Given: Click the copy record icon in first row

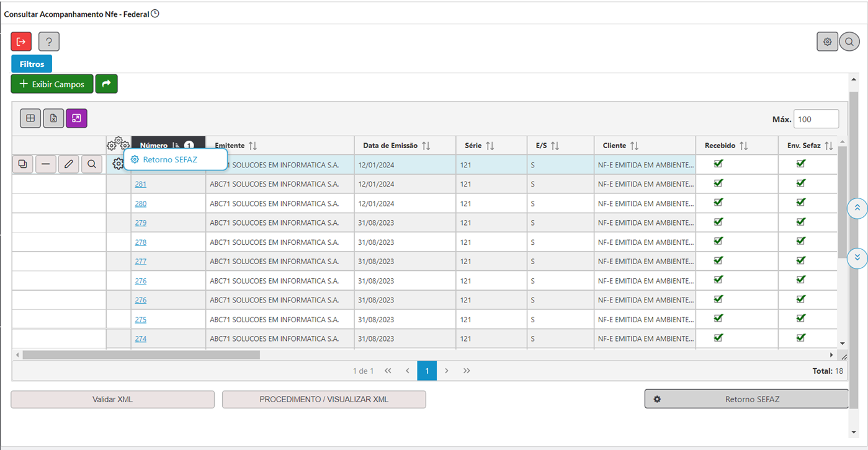Looking at the screenshot, I should pos(23,164).
